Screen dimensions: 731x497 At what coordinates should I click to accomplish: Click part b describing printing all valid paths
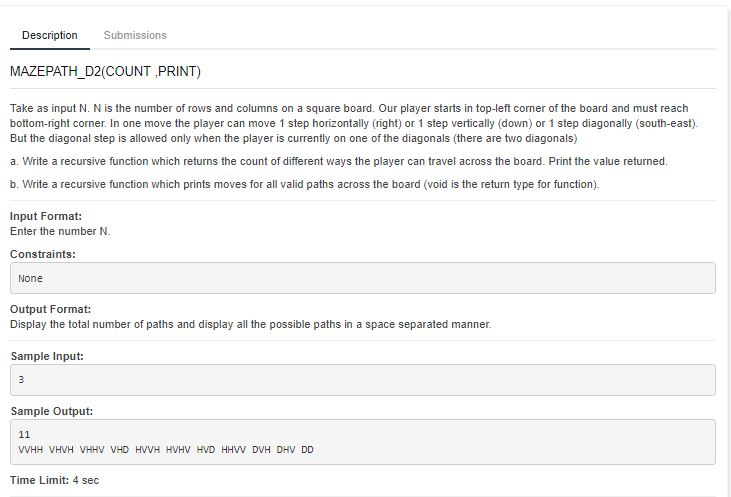tap(304, 185)
